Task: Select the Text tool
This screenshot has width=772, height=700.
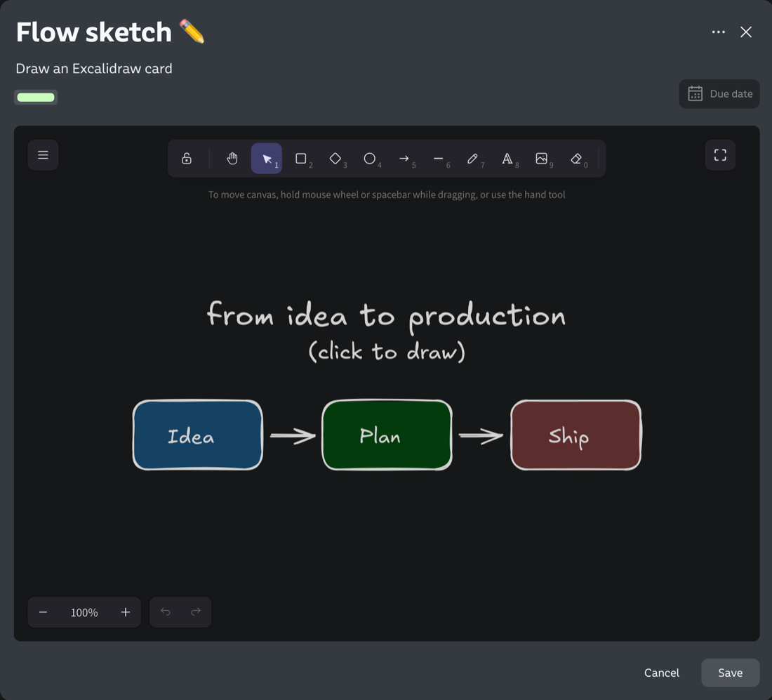Action: coord(507,159)
